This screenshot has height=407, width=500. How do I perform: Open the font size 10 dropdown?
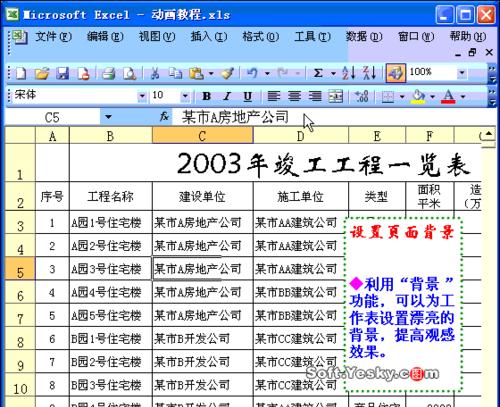pyautogui.click(x=185, y=96)
